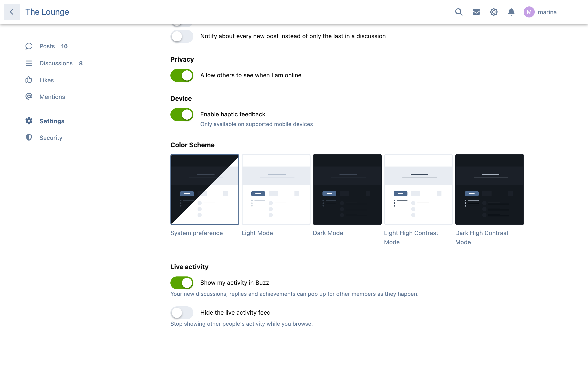Click the Posts count '10'
Screen dimensions: 588x368
[x=64, y=46]
